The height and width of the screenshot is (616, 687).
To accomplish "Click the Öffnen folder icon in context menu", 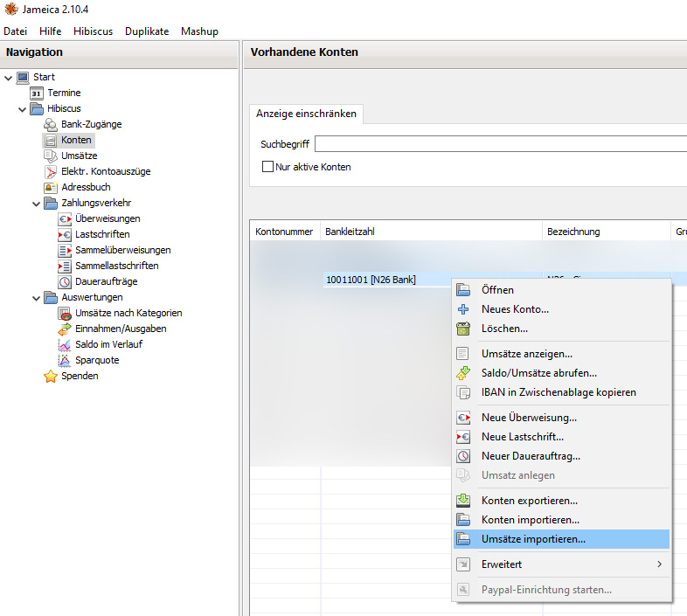I will click(463, 290).
